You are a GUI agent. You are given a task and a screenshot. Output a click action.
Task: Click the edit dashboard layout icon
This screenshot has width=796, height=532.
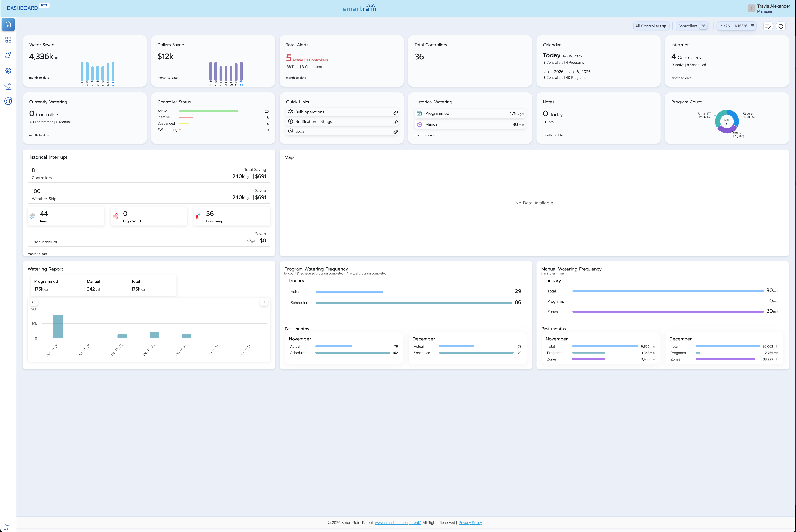[768, 26]
